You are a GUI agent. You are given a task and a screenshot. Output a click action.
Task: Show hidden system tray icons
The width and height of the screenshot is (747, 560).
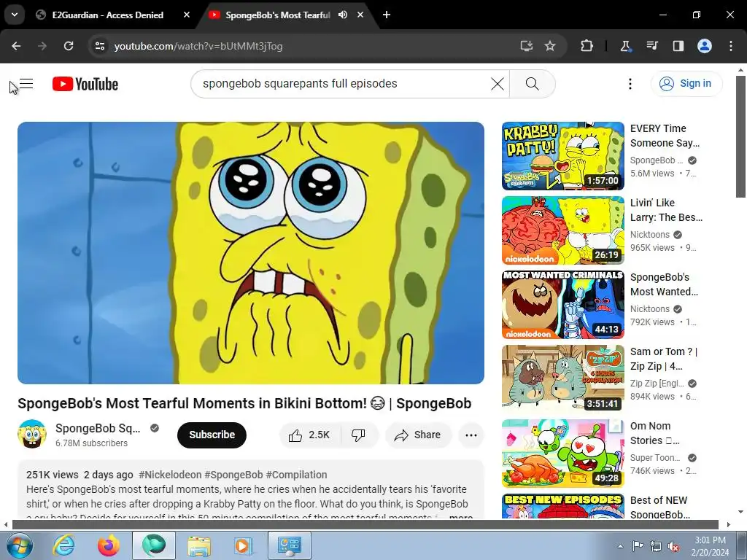tap(621, 546)
